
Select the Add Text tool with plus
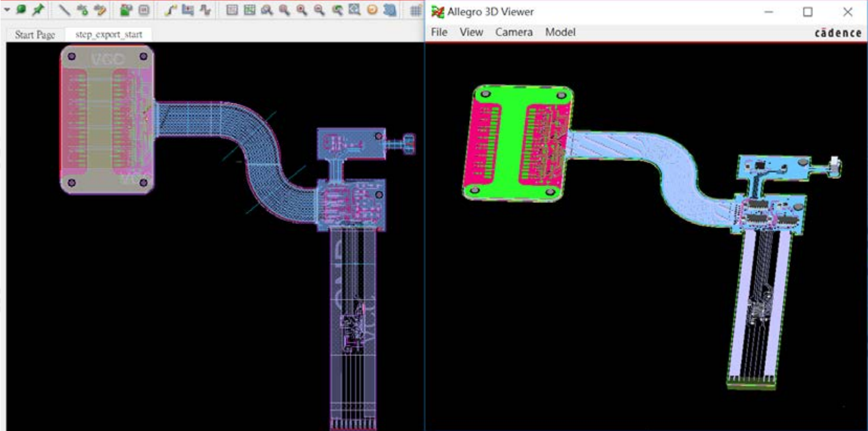83,10
